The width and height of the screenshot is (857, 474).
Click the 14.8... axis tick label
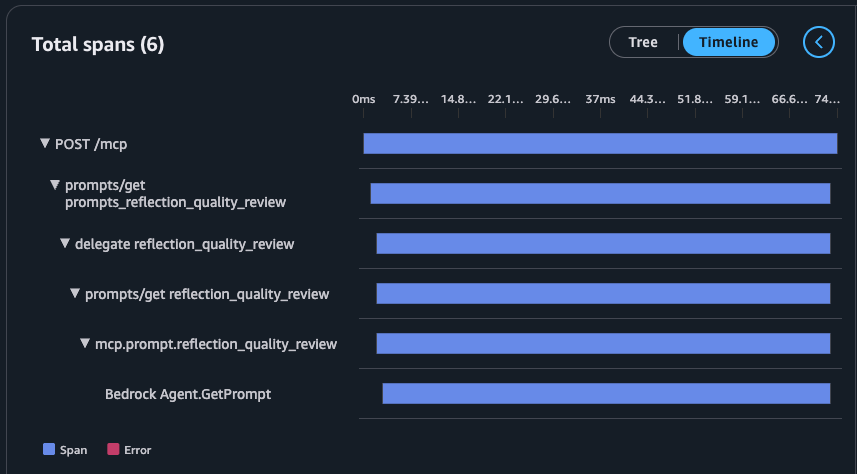(x=458, y=99)
